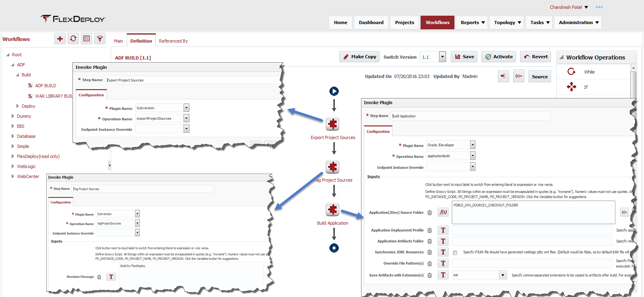Click T toggle for Save Artifacts with Extension(s)
The image size is (644, 297).
click(443, 275)
